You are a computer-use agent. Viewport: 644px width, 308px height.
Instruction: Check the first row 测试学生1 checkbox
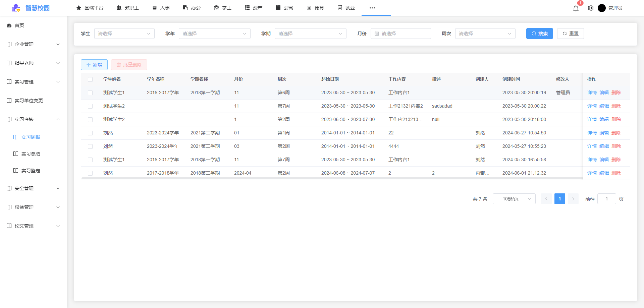point(90,93)
